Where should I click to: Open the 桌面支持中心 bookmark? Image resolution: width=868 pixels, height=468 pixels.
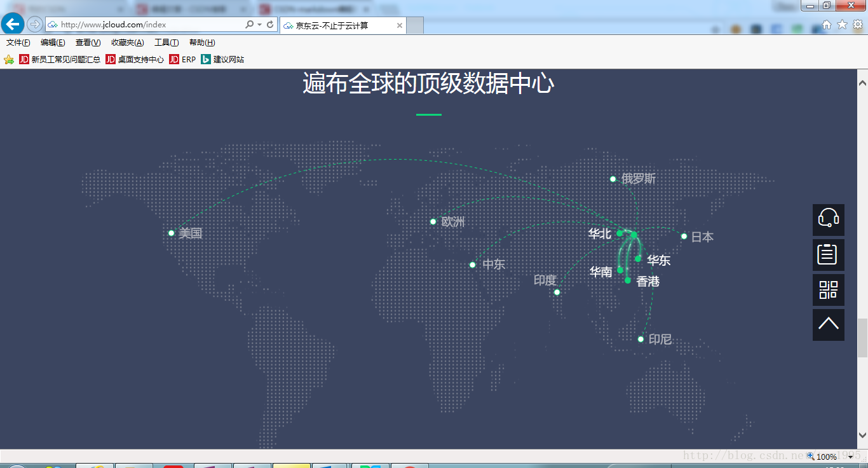click(135, 60)
